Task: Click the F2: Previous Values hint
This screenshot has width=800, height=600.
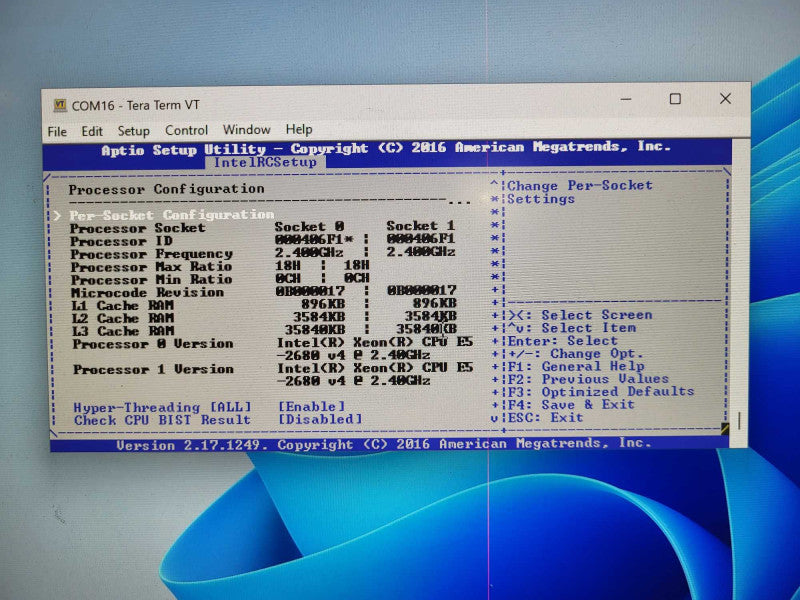Action: coord(588,379)
